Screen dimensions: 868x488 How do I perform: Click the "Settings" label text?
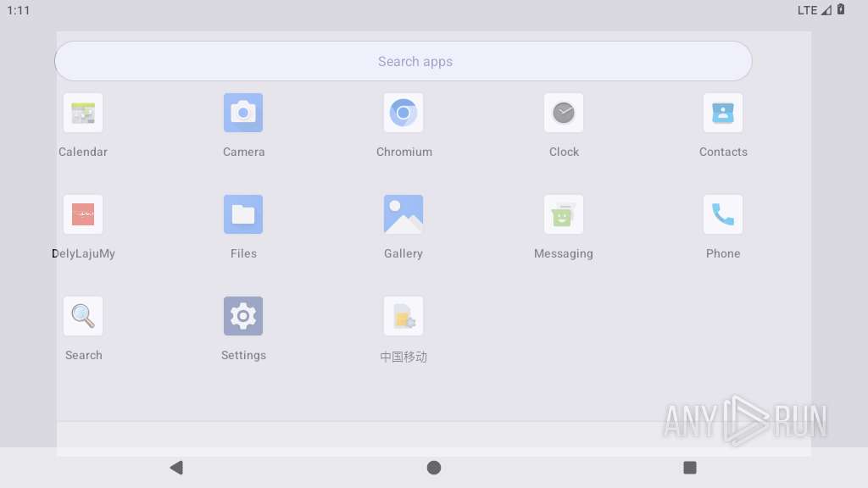(x=243, y=356)
